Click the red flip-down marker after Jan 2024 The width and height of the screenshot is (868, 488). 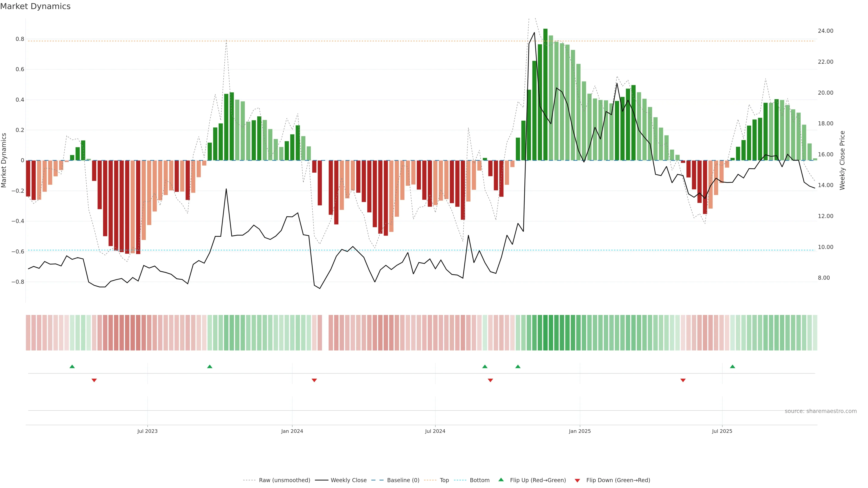pos(314,380)
